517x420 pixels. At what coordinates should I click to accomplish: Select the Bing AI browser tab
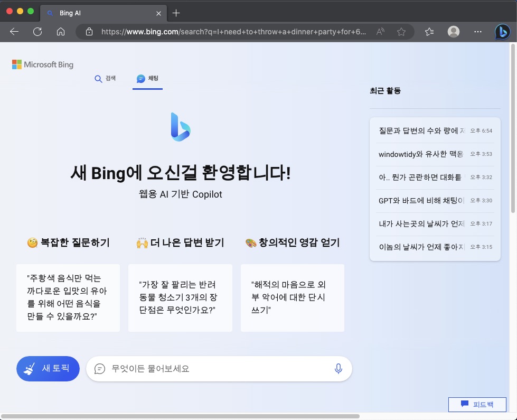coord(103,13)
